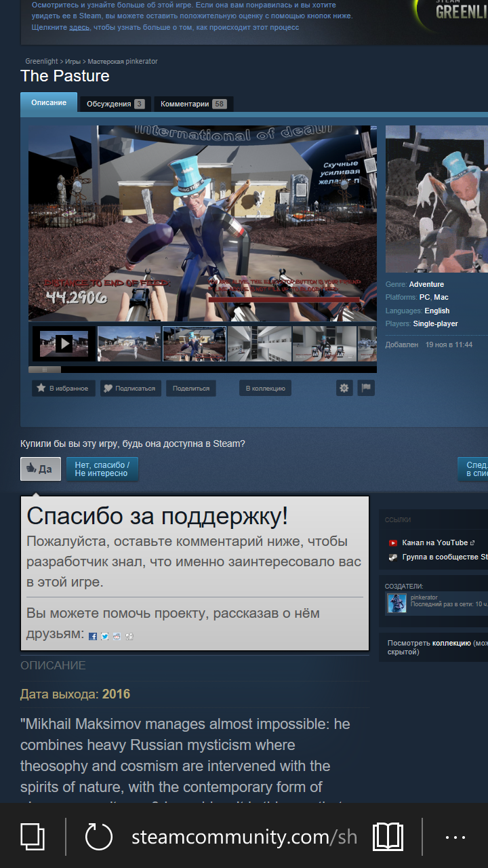Select the white corridor screenshot thumbnail
488x868 pixels.
click(x=259, y=344)
